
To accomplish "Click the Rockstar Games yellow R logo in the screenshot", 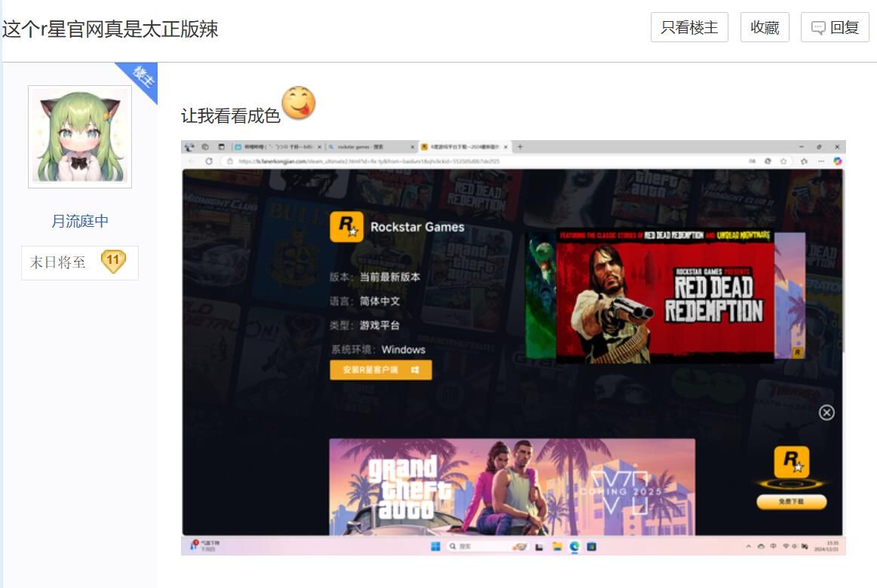I will point(347,226).
